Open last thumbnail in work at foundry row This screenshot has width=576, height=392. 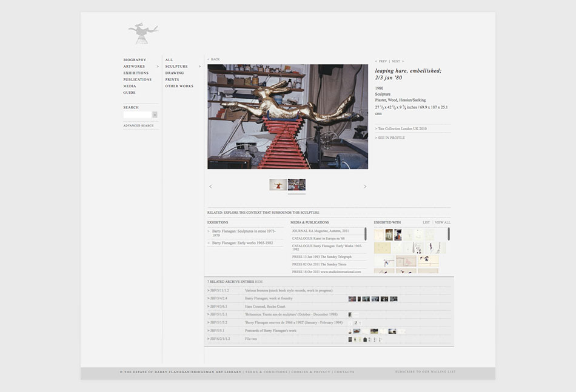[393, 299]
